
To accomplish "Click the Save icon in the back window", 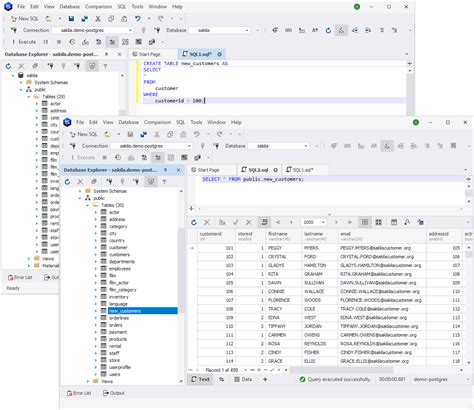I will click(71, 19).
